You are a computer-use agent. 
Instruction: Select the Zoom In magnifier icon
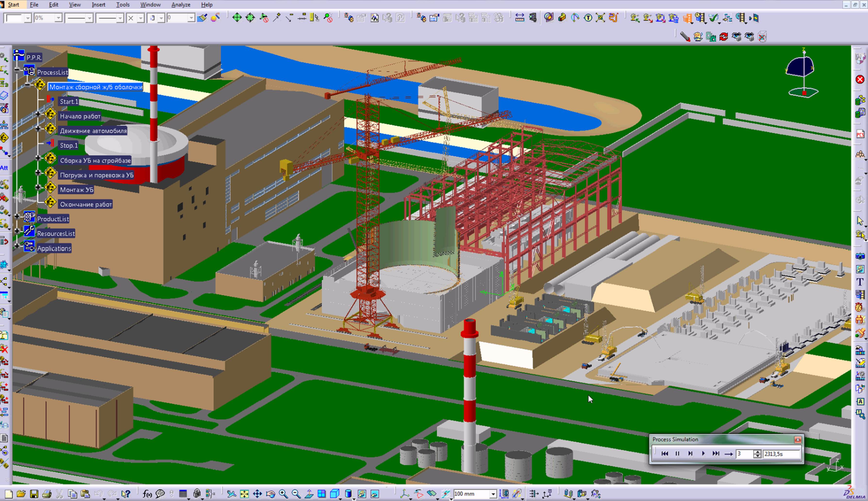(x=283, y=494)
